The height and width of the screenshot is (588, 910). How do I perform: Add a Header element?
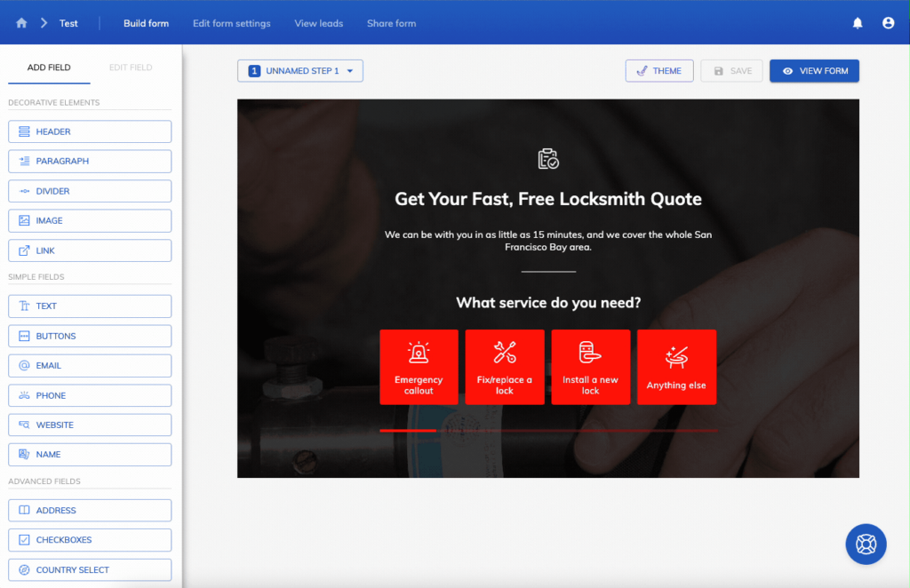90,131
